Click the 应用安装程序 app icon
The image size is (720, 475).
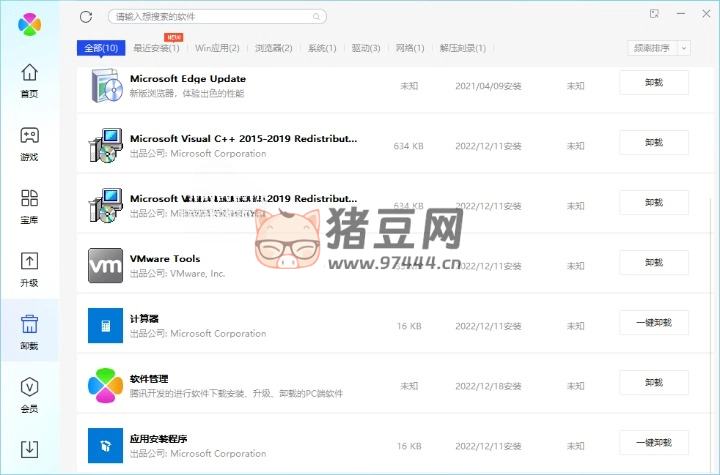pyautogui.click(x=106, y=446)
